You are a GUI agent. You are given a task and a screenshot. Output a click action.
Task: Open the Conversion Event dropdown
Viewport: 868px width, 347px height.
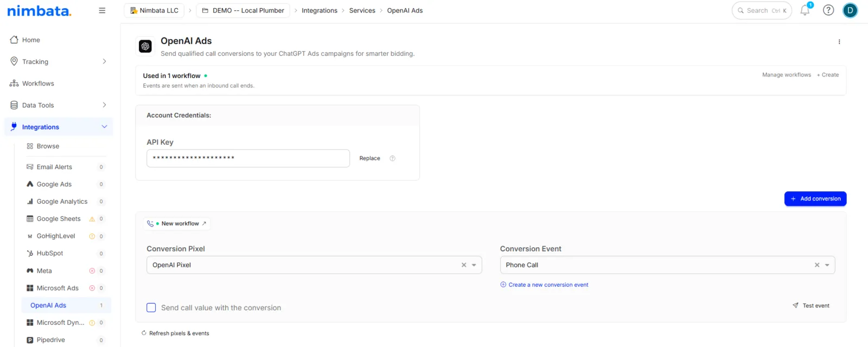coord(667,265)
